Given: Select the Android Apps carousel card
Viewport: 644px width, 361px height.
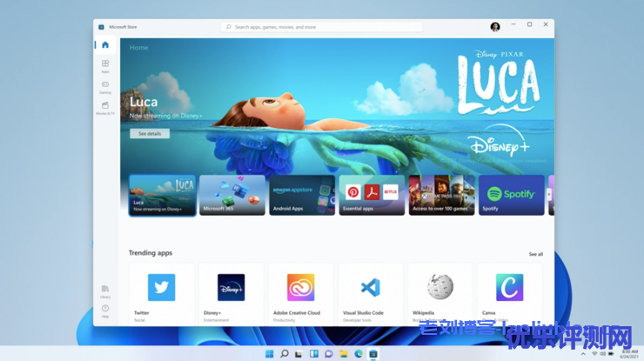Looking at the screenshot, I should 302,195.
